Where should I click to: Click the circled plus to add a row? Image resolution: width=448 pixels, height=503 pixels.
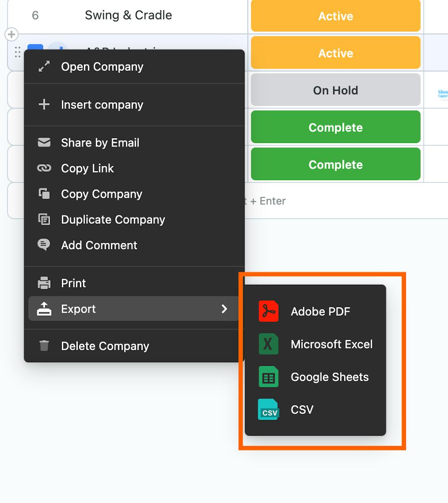coord(12,34)
